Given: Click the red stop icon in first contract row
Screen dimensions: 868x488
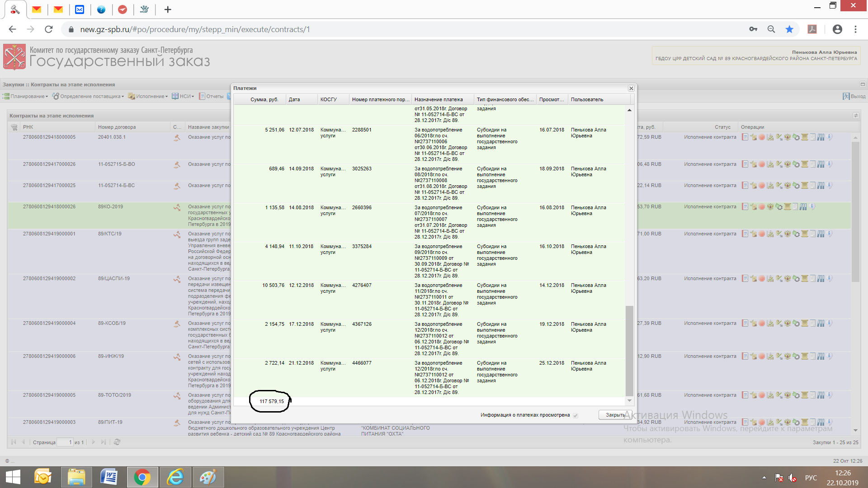Looking at the screenshot, I should pyautogui.click(x=762, y=137).
